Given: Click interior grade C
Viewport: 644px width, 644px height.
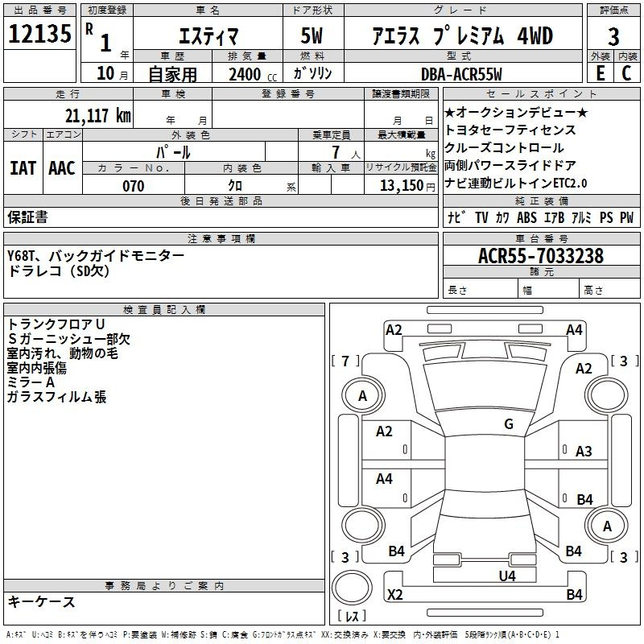Looking at the screenshot, I should (x=626, y=73).
